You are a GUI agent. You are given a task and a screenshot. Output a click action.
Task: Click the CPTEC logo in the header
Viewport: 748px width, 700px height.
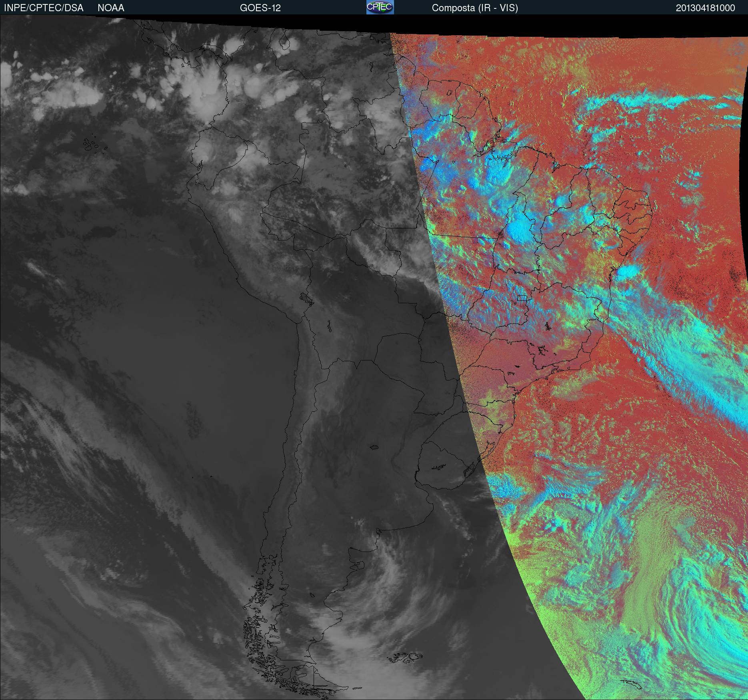[x=380, y=7]
